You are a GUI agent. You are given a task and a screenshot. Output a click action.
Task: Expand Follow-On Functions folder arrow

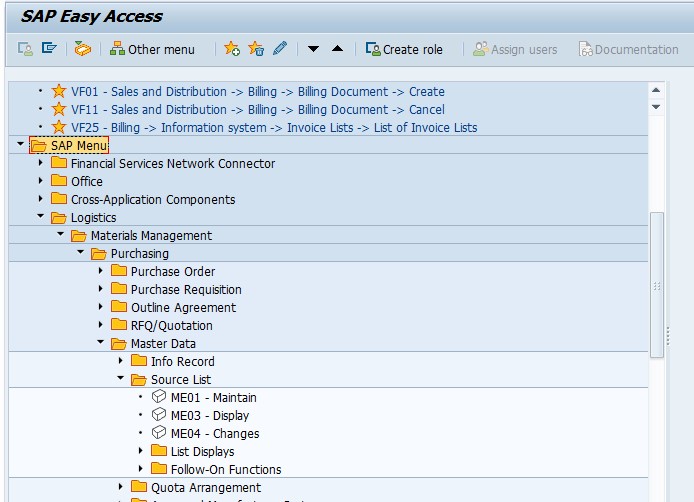click(140, 468)
